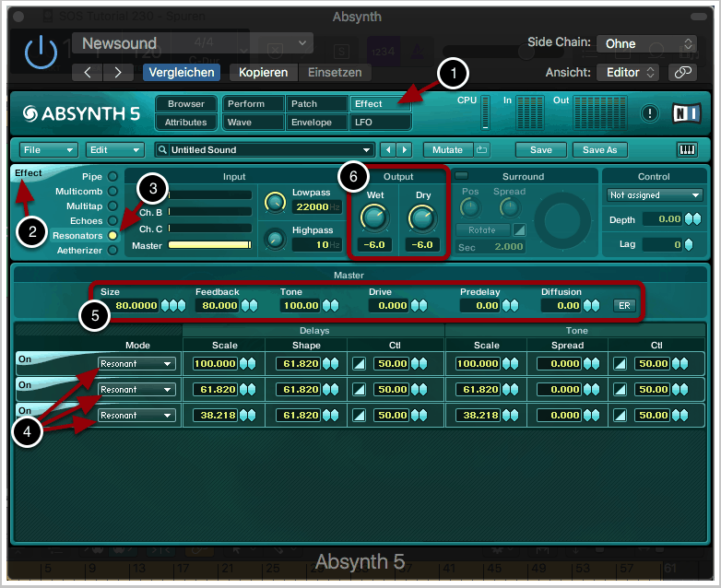Toggle the first resonator On switch
This screenshot has width=721, height=588.
[x=25, y=359]
